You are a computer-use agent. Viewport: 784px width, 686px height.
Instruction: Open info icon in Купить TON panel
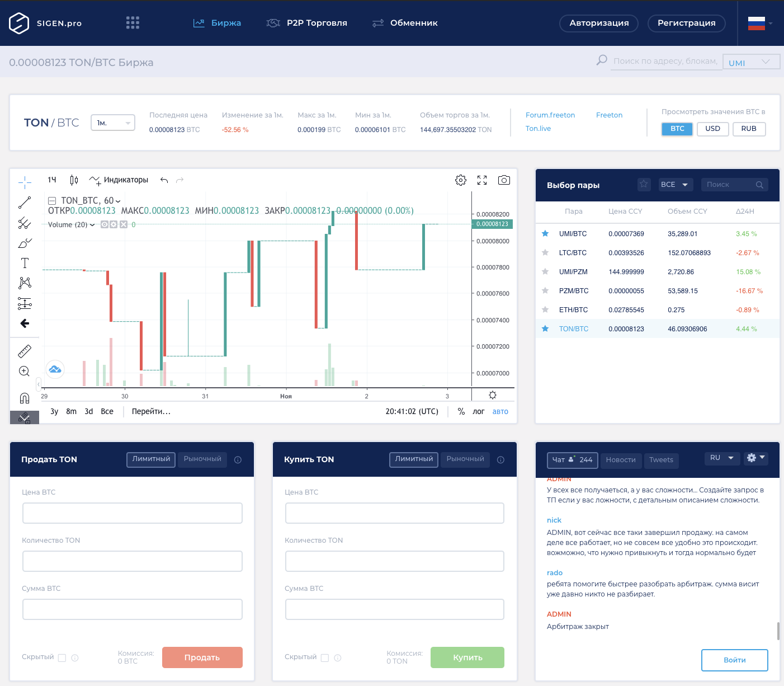click(x=500, y=460)
